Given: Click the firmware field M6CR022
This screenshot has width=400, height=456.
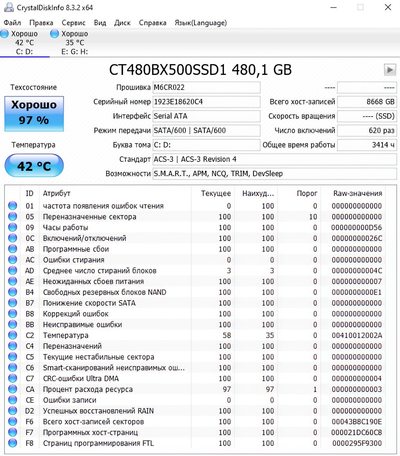Looking at the screenshot, I should 206,87.
